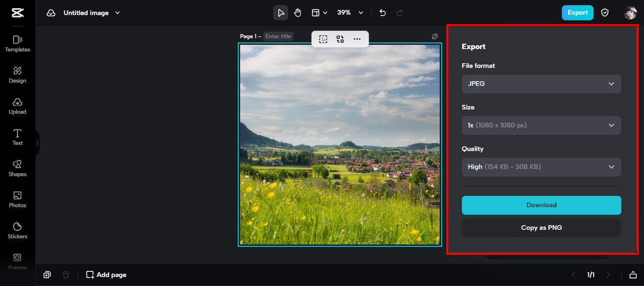
Task: Open the Templates sidebar panel
Action: (x=18, y=44)
